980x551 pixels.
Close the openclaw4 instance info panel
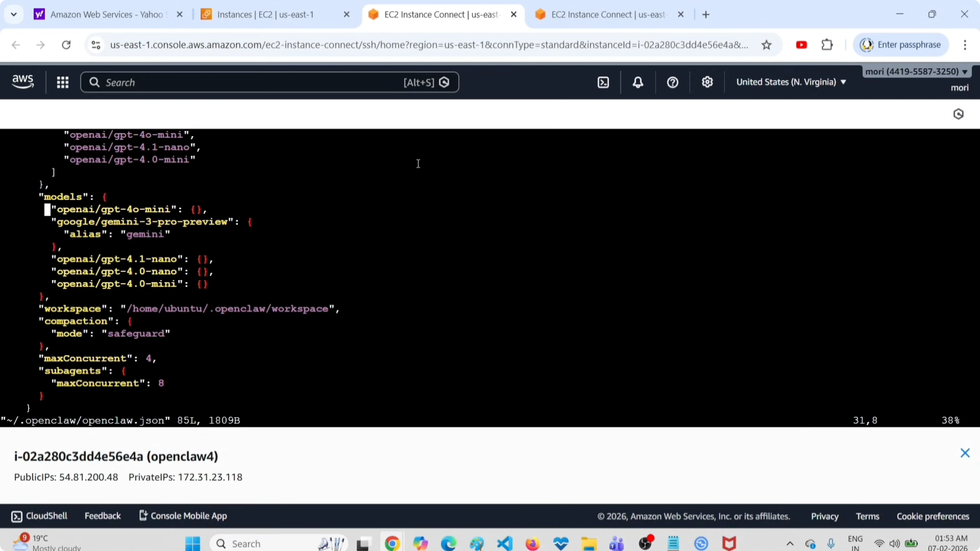click(x=965, y=453)
